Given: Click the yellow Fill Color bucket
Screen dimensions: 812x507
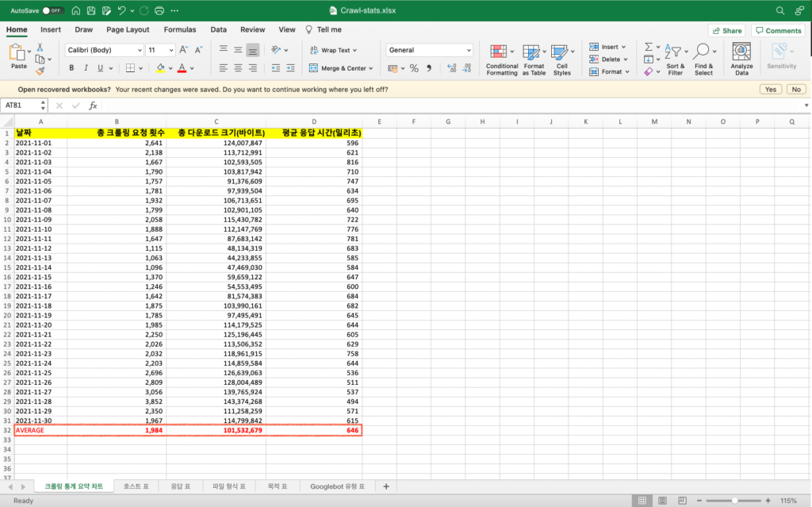Looking at the screenshot, I should (160, 68).
